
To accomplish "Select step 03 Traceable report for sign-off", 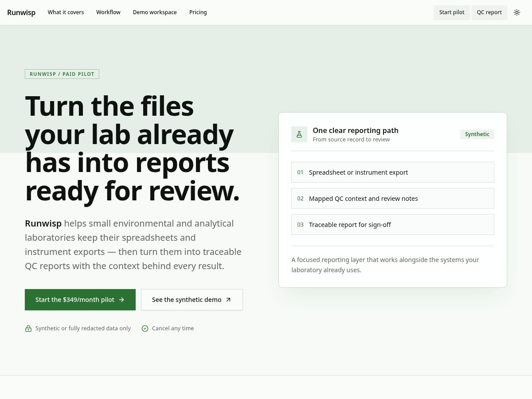I will (393, 224).
